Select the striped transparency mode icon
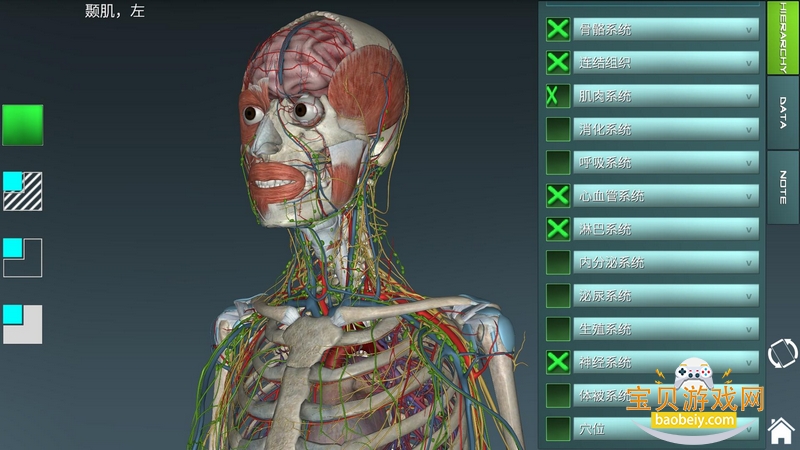This screenshot has height=450, width=800. tap(22, 191)
